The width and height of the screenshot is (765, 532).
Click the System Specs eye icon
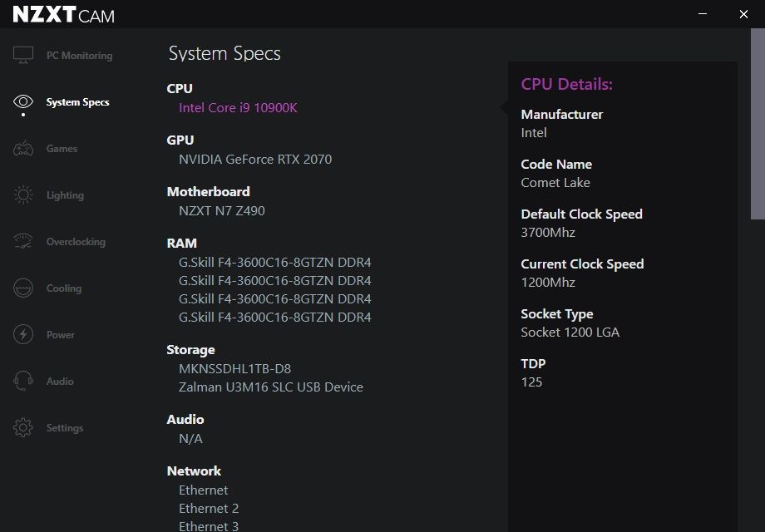tap(23, 102)
